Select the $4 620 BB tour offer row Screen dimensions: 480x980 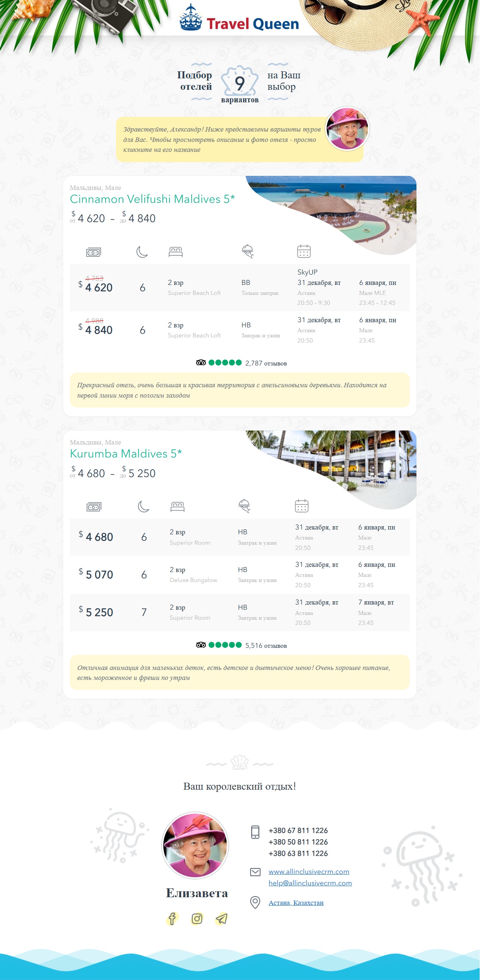(239, 287)
